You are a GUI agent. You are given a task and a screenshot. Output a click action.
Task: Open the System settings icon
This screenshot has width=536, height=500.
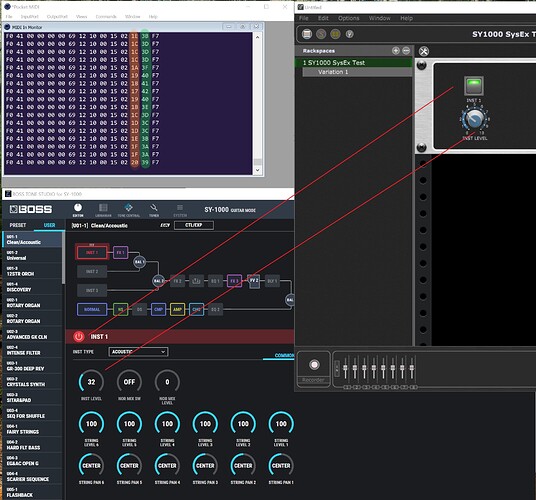click(180, 210)
